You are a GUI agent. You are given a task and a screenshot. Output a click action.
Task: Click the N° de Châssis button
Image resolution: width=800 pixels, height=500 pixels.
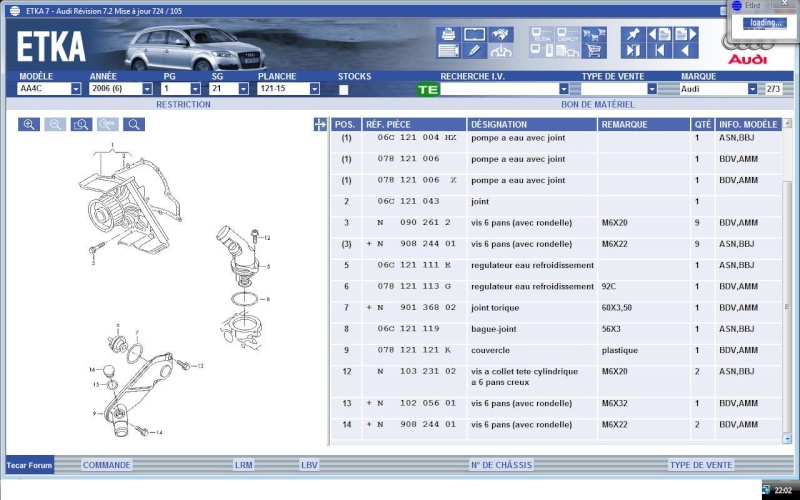501,465
